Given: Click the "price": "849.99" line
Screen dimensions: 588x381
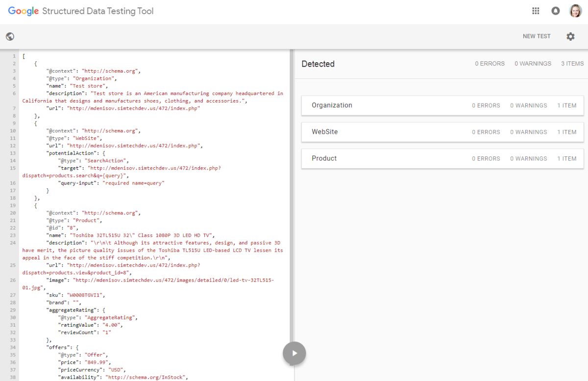Looking at the screenshot, I should click(84, 362).
